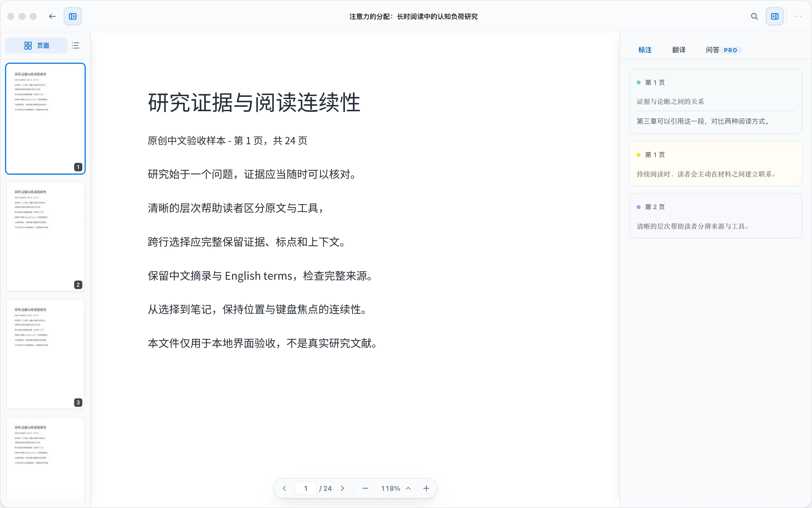Open the 标注 tab

coord(645,50)
